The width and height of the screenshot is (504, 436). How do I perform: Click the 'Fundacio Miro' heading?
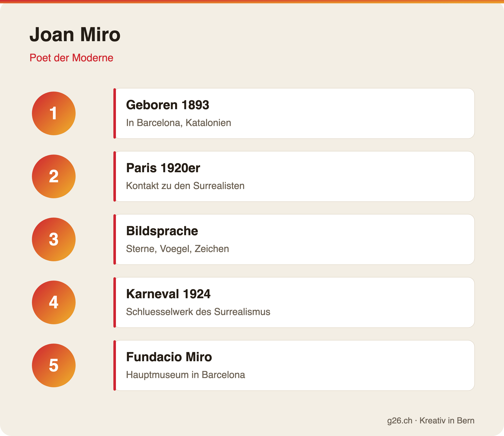click(169, 357)
